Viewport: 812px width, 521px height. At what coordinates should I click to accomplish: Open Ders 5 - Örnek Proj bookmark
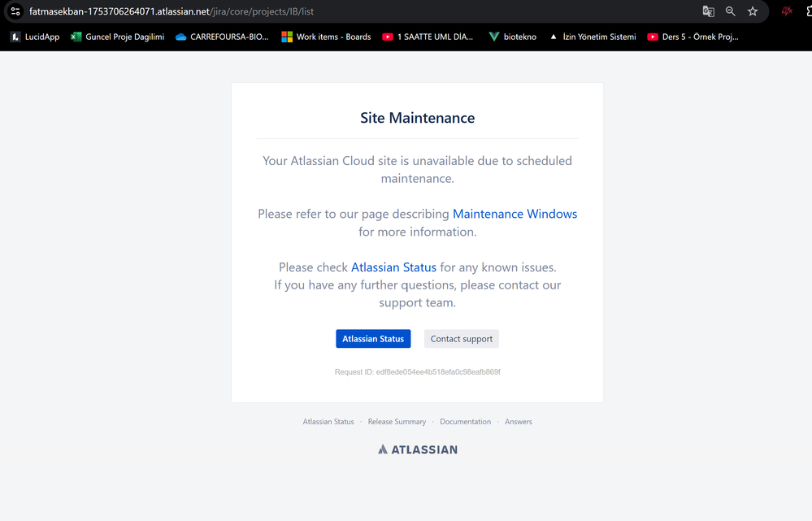pos(693,37)
